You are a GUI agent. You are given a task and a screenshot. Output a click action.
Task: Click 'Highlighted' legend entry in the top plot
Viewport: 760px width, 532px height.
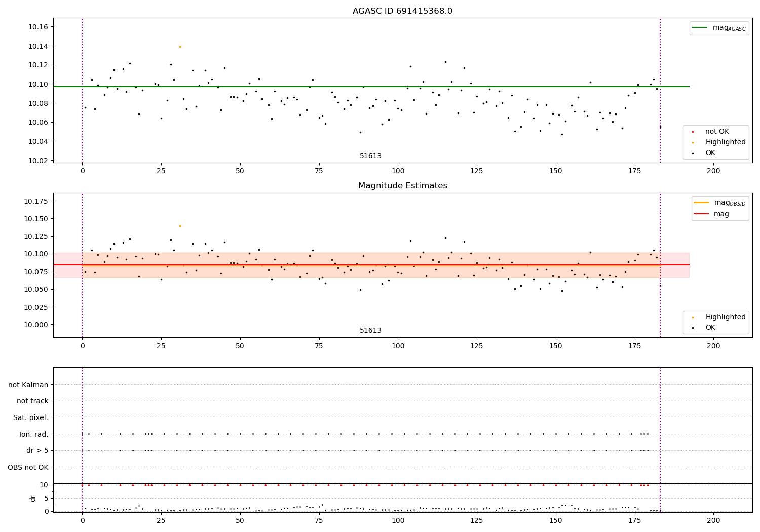[x=719, y=142]
